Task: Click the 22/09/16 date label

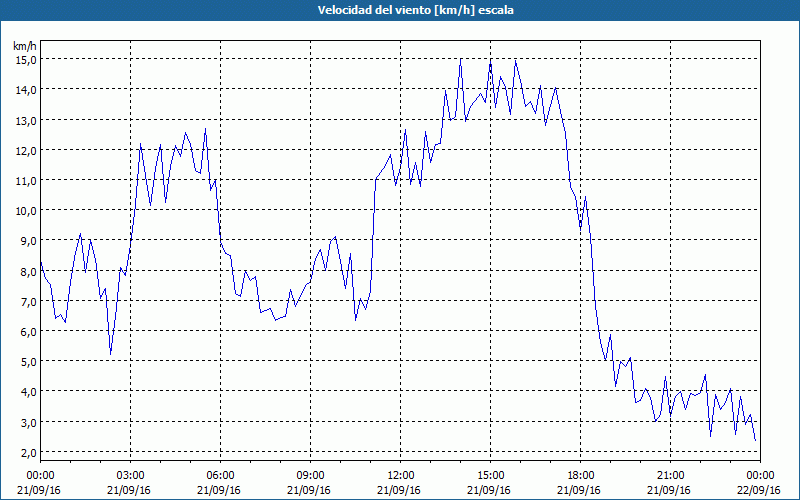Action: (x=759, y=490)
